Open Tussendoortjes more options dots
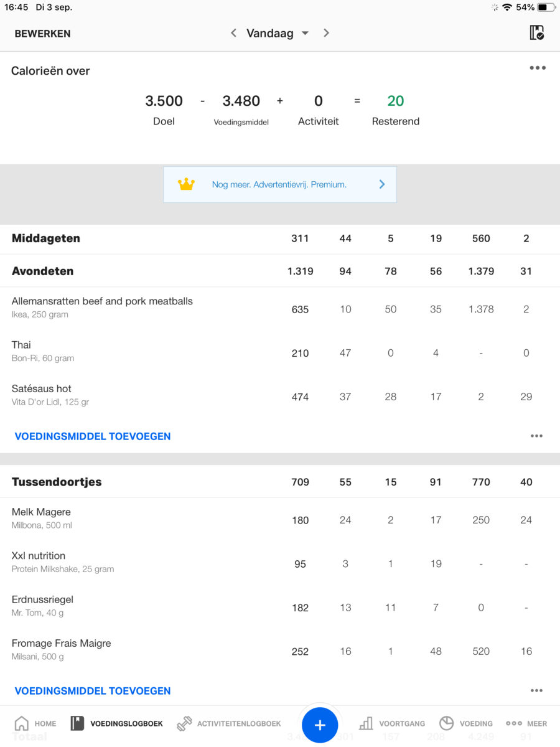 (536, 690)
